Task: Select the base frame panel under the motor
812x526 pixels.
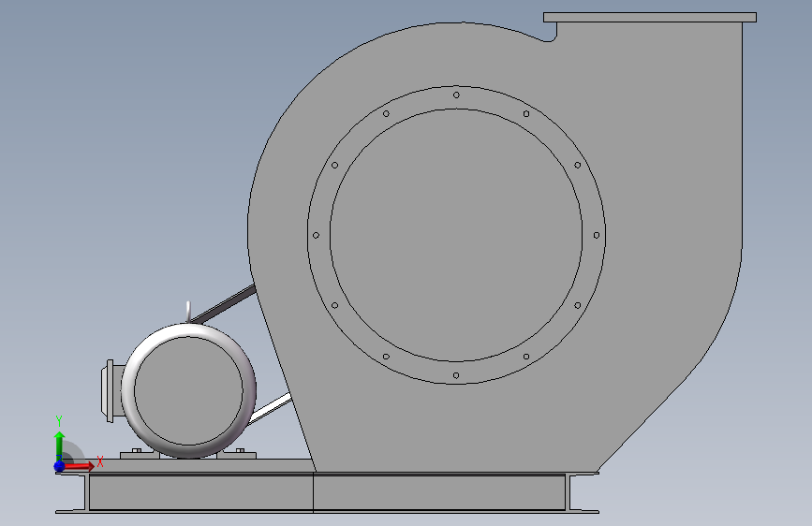Action: [x=201, y=491]
